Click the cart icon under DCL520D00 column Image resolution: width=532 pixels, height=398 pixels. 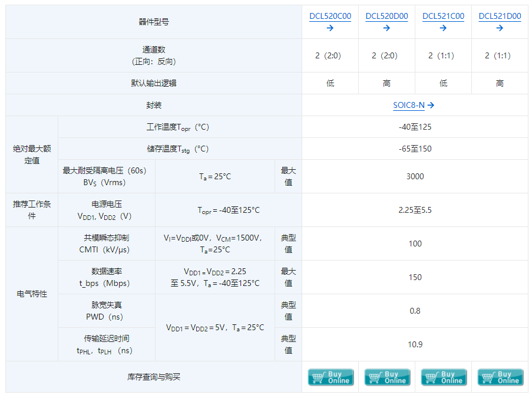click(375, 377)
